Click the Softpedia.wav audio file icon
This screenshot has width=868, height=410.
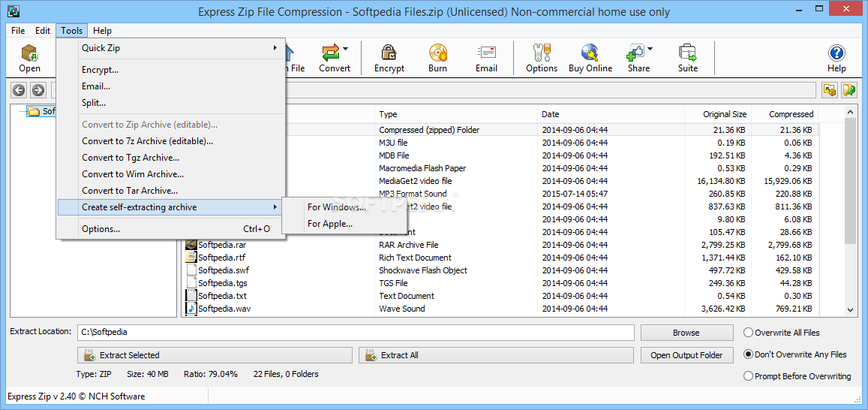191,309
